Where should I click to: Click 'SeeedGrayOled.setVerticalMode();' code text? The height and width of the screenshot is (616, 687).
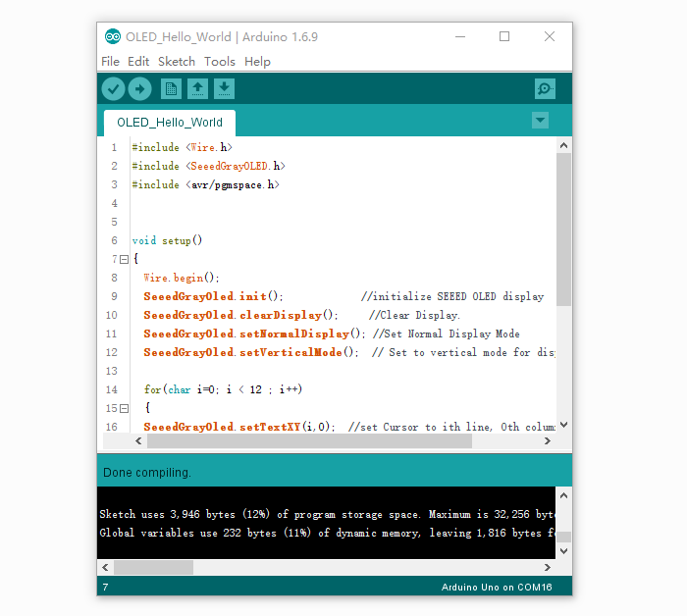pos(251,352)
